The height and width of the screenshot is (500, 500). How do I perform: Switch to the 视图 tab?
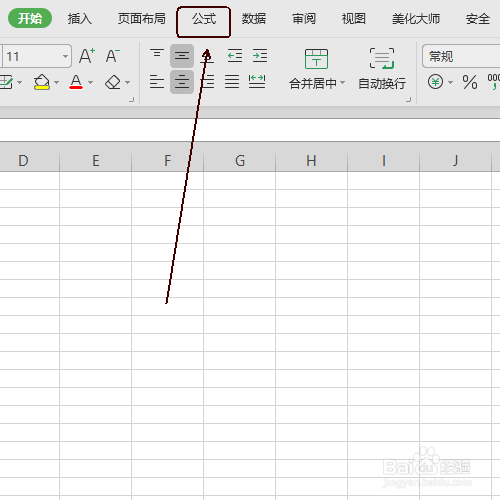coord(354,19)
